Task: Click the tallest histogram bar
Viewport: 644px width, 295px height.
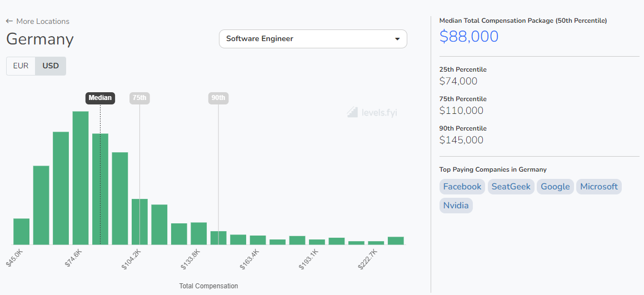Action: 81,178
